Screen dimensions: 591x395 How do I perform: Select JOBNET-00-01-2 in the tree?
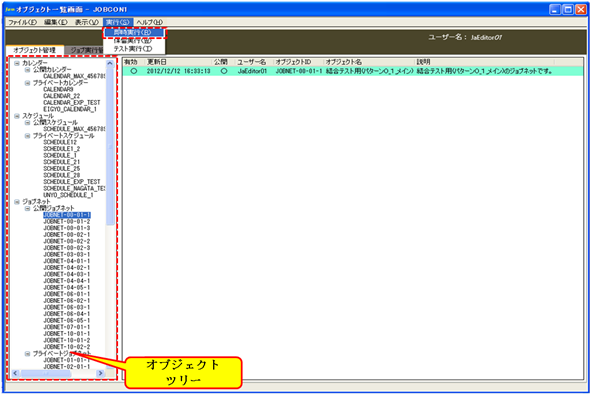pyautogui.click(x=67, y=222)
